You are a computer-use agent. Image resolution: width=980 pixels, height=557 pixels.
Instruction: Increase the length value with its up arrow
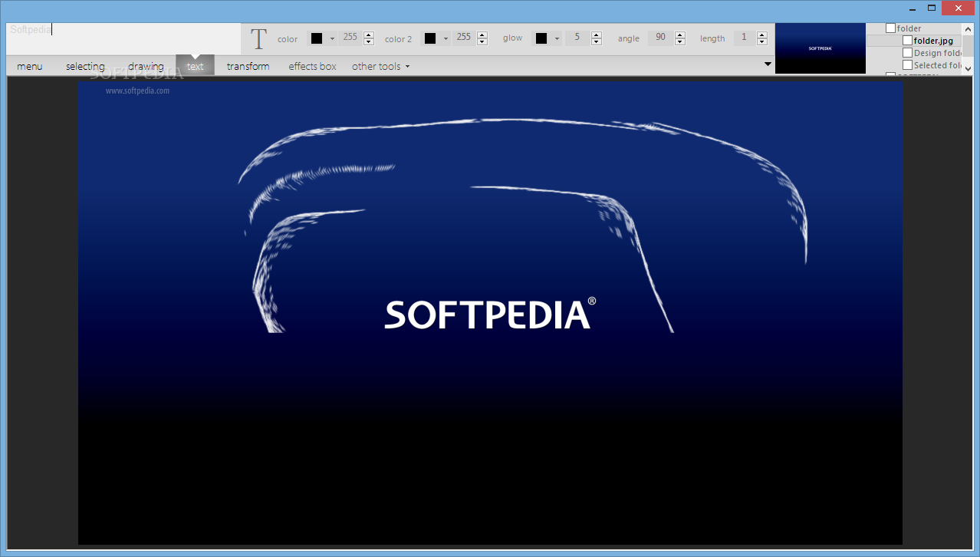pos(762,35)
